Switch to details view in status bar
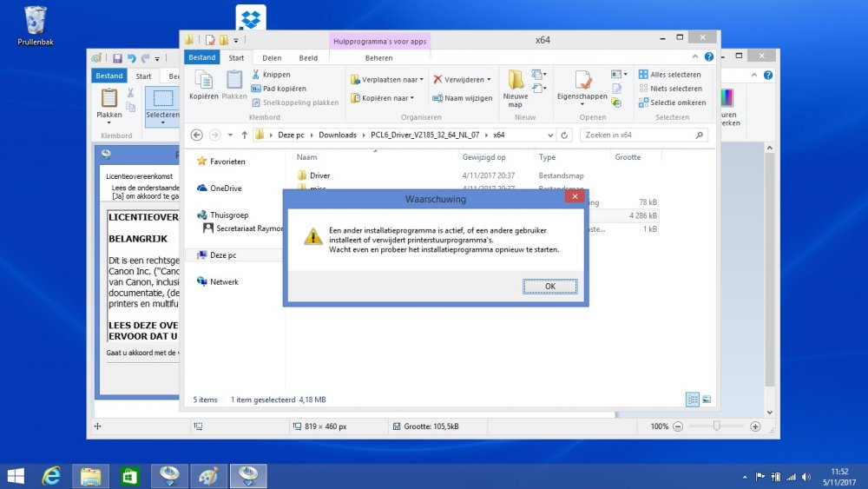The width and height of the screenshot is (868, 489). coord(693,400)
